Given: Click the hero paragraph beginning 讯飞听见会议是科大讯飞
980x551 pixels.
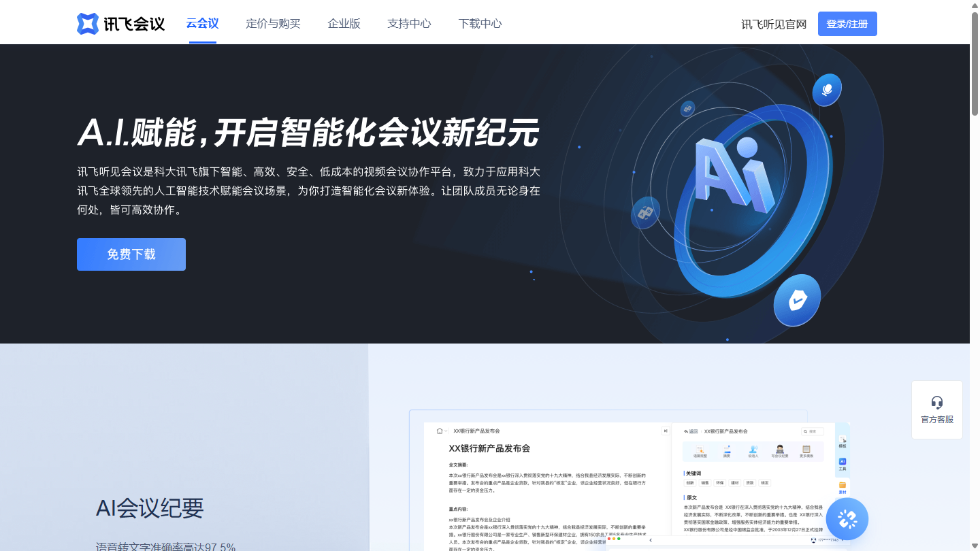Looking at the screenshot, I should click(308, 190).
